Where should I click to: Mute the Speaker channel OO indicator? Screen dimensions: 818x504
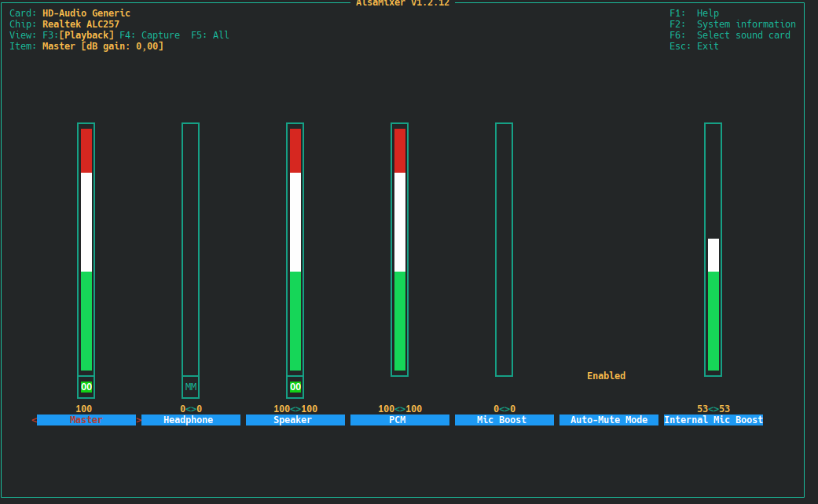[x=295, y=387]
